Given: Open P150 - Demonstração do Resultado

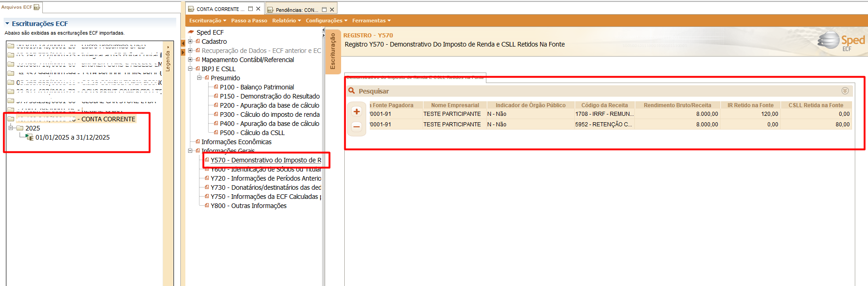Looking at the screenshot, I should (x=270, y=96).
